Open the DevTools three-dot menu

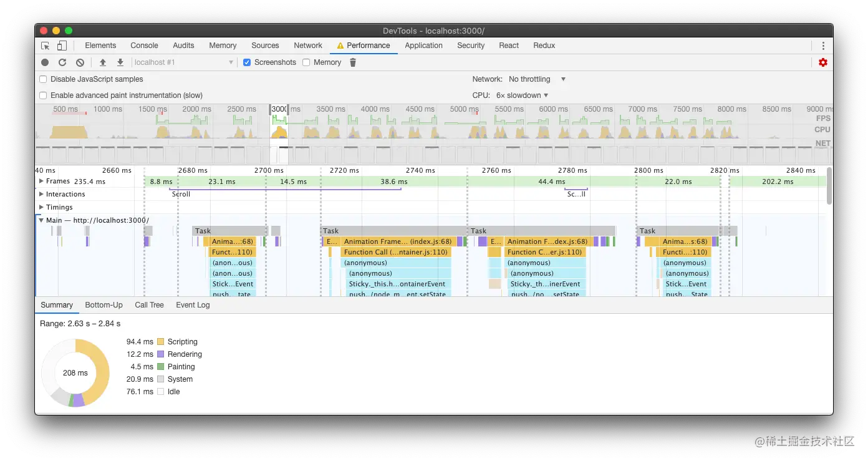823,46
